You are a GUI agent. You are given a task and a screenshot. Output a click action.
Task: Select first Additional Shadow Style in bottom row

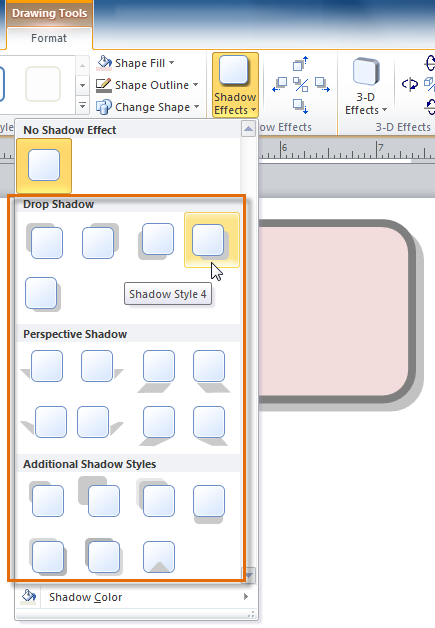coord(47,557)
